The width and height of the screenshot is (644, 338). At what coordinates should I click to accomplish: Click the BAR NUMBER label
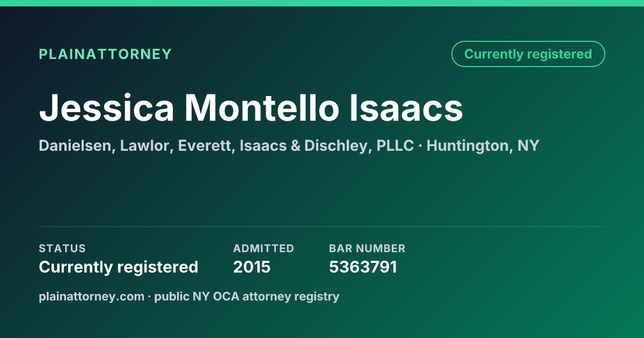click(367, 248)
